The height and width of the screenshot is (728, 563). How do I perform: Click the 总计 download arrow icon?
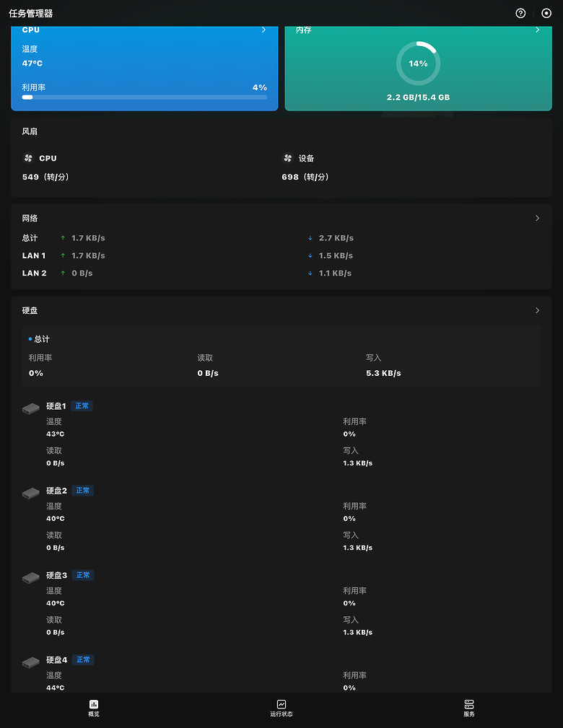(310, 237)
